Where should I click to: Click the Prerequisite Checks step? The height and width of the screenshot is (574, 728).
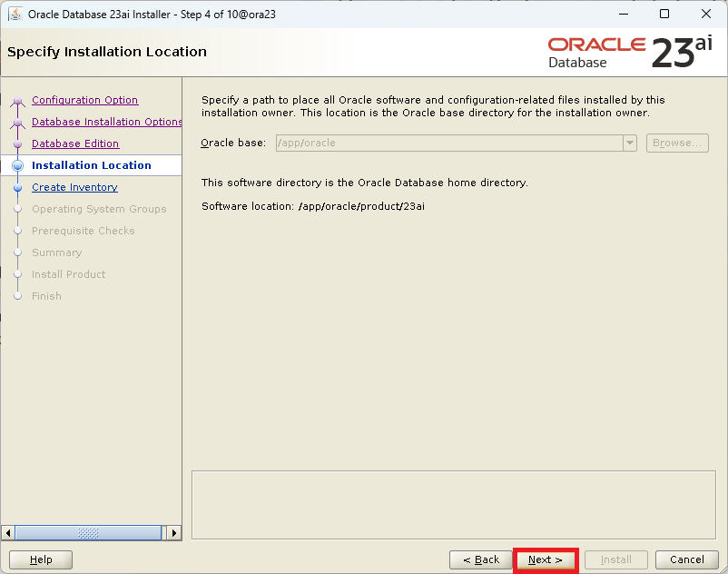click(84, 231)
